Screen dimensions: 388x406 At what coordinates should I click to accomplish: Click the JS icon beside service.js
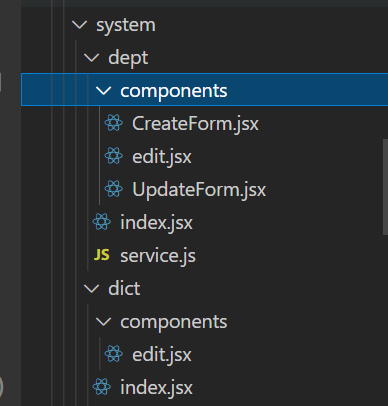pos(102,255)
